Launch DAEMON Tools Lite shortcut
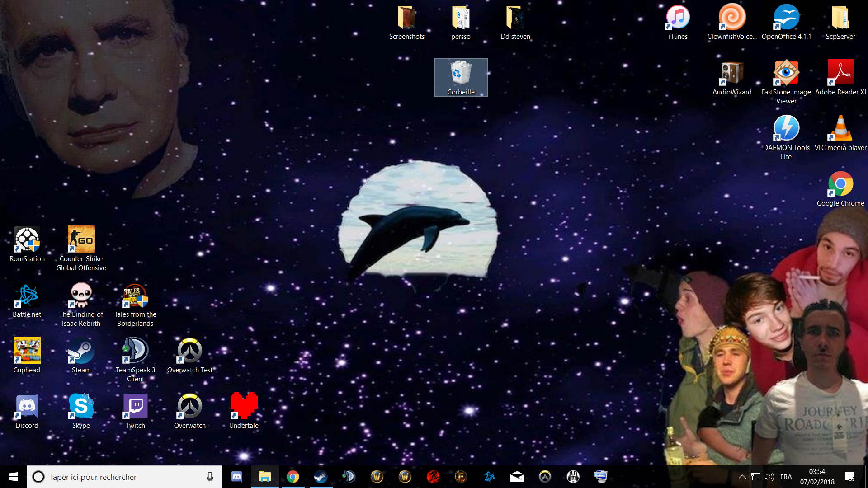 coord(786,129)
